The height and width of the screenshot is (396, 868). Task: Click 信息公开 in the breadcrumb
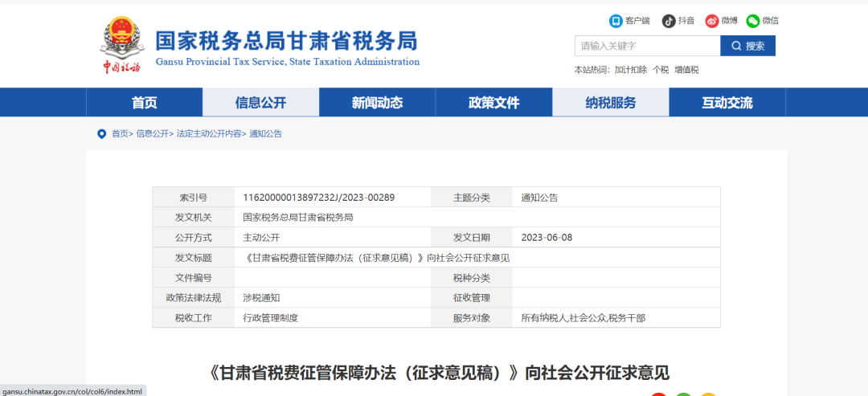click(152, 134)
